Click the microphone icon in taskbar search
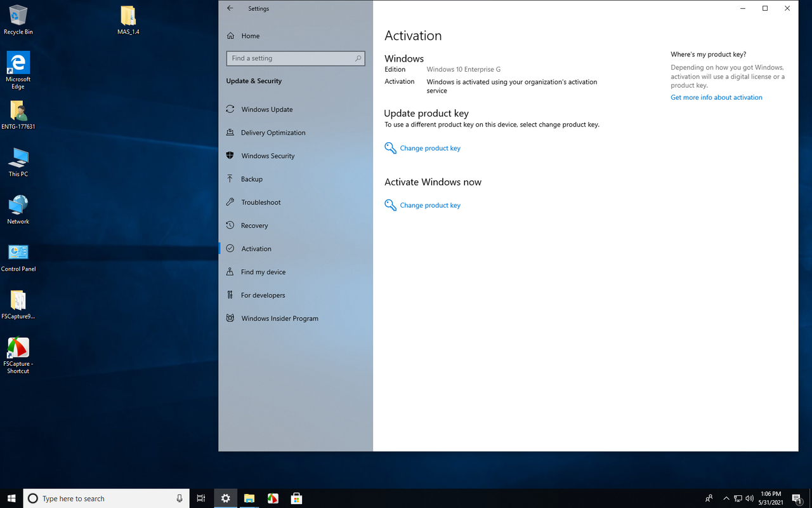812x508 pixels. pyautogui.click(x=180, y=498)
